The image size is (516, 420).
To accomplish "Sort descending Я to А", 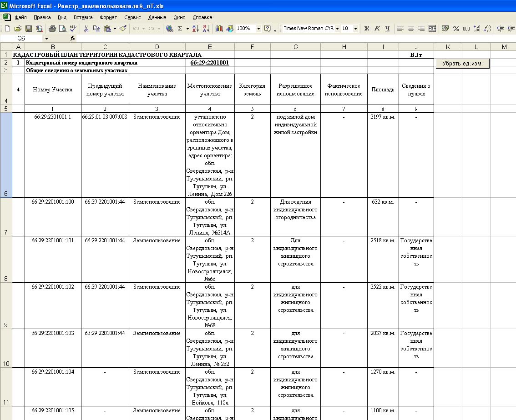I will click(x=206, y=29).
